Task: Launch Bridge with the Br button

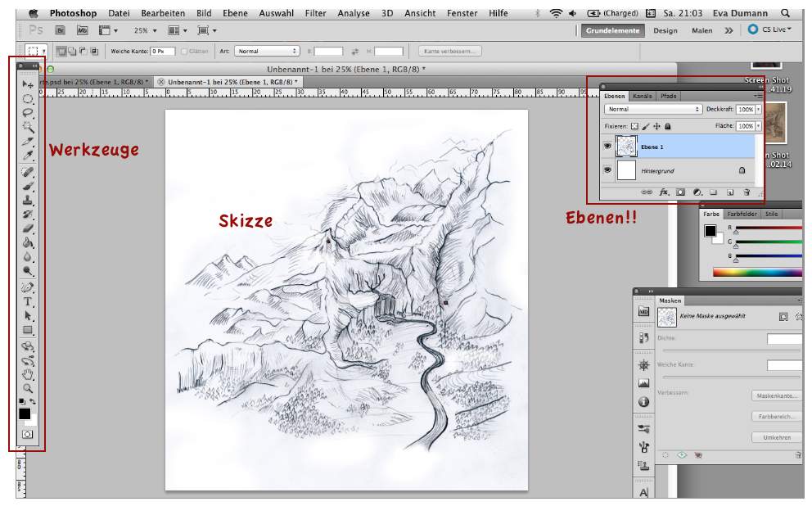Action: (61, 30)
